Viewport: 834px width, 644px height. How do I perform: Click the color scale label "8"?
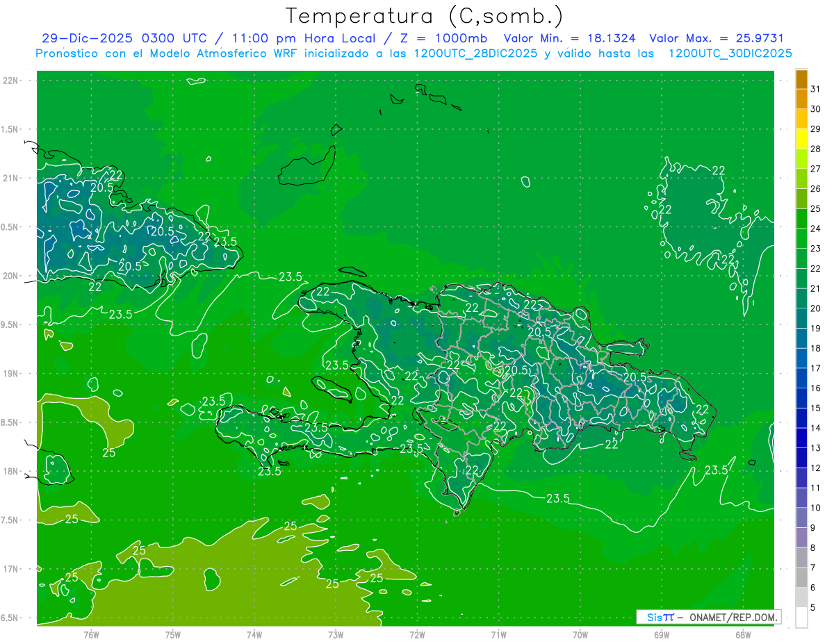click(813, 547)
